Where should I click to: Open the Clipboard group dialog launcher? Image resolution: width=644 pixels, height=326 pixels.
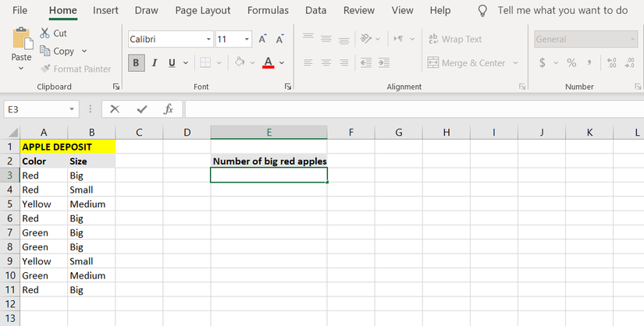[116, 87]
